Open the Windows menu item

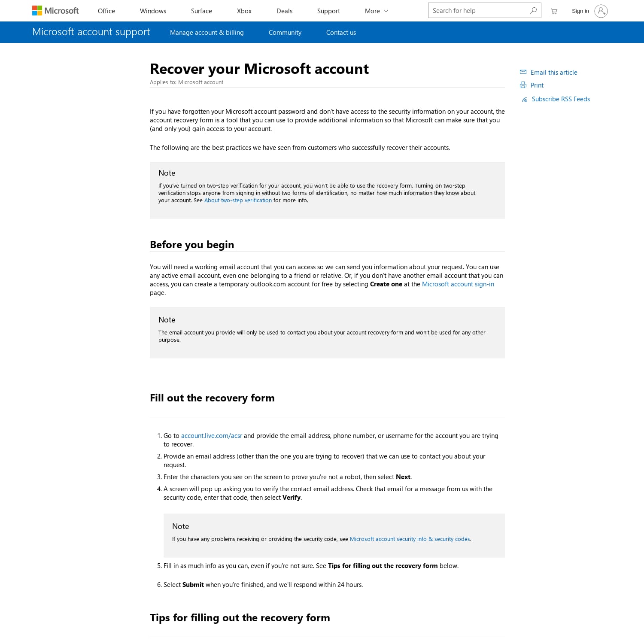(x=153, y=11)
